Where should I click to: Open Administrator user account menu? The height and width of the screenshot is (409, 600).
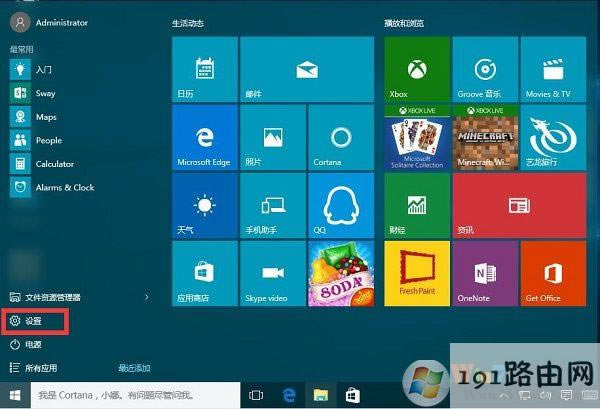(x=48, y=21)
